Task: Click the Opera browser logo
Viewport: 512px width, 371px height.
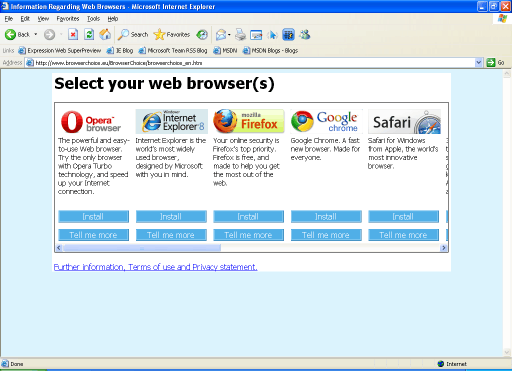Action: pos(91,122)
